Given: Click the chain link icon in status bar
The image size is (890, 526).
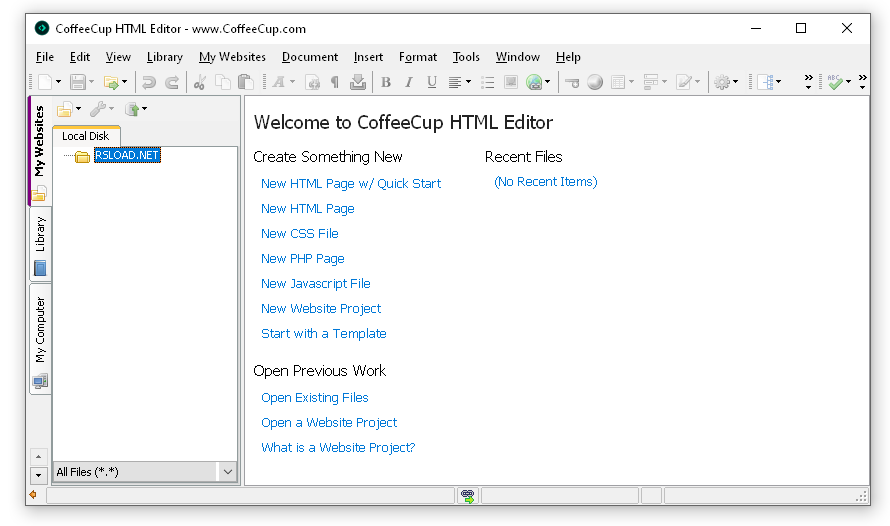Looking at the screenshot, I should (468, 496).
